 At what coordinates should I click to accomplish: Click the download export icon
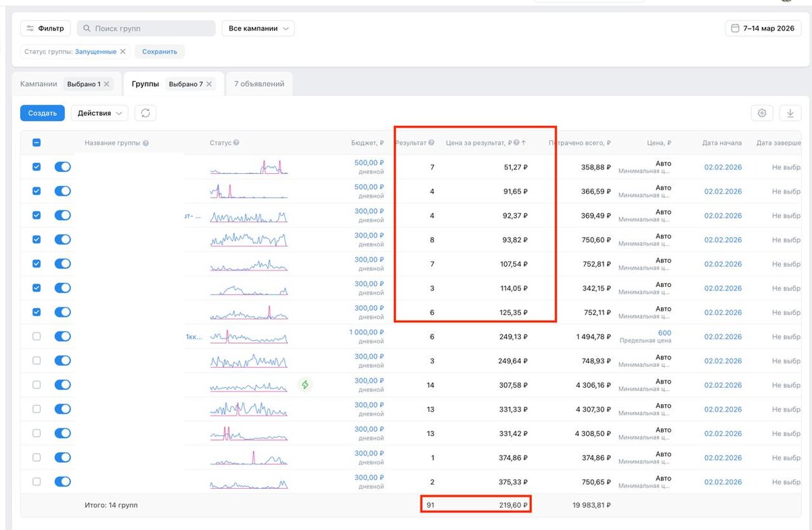tap(790, 113)
